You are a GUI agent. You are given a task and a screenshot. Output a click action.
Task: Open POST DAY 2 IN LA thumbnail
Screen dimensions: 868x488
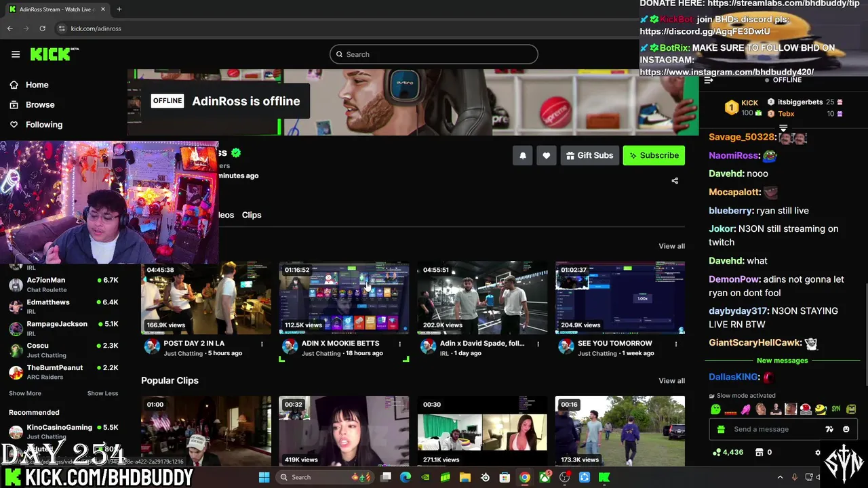click(206, 298)
